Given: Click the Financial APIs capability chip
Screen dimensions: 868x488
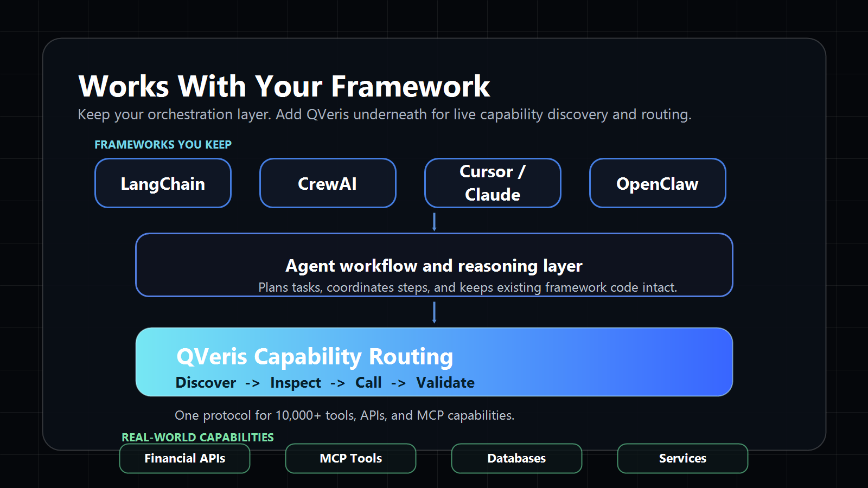Looking at the screenshot, I should tap(184, 458).
